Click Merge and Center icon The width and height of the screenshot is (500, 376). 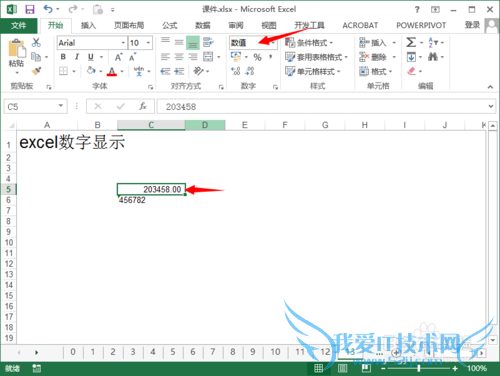pyautogui.click(x=208, y=57)
